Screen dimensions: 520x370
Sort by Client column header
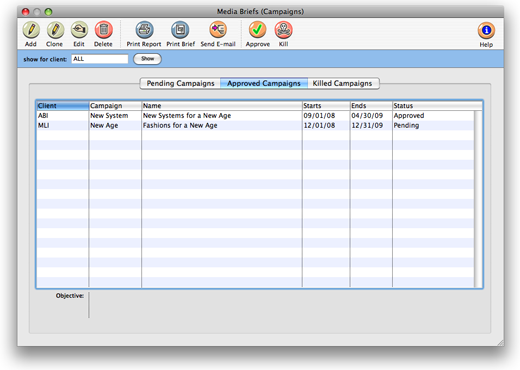63,106
